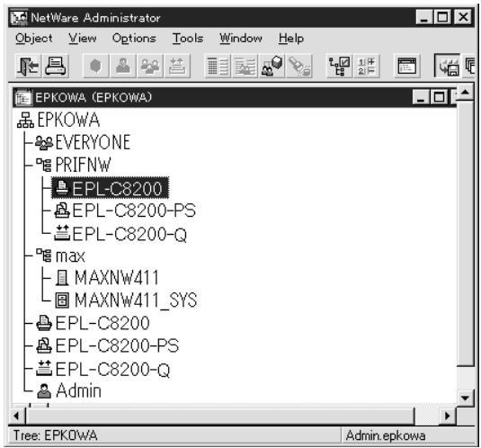The image size is (481, 448).
Task: Click the create Group object toolbar icon
Action: pos(150,66)
